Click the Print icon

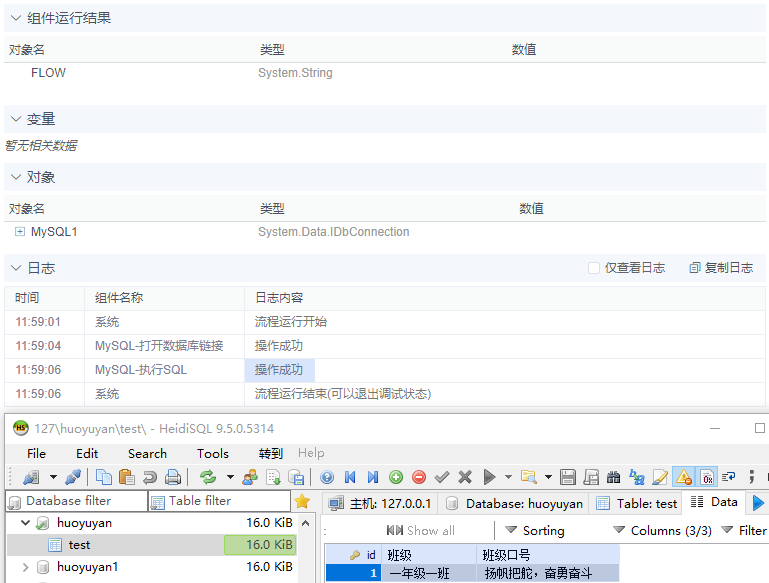pyautogui.click(x=173, y=477)
